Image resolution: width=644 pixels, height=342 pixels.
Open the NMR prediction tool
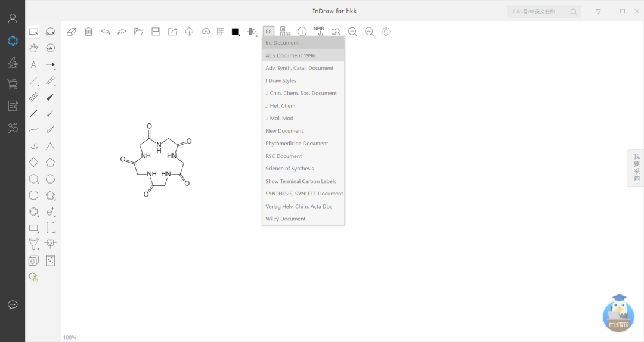(319, 32)
